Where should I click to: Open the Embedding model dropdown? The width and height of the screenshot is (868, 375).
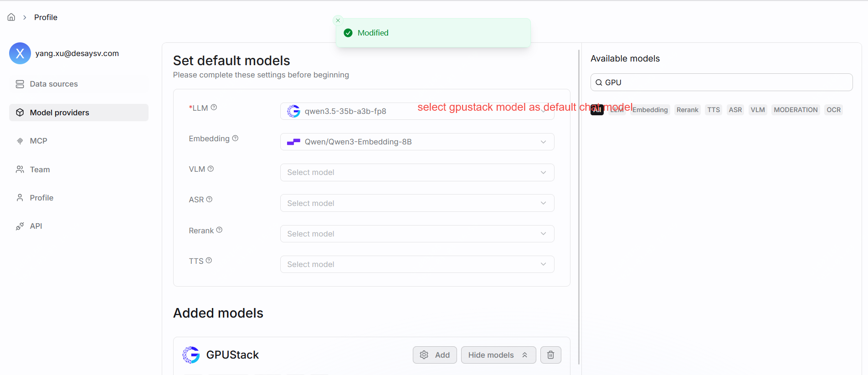tap(417, 142)
